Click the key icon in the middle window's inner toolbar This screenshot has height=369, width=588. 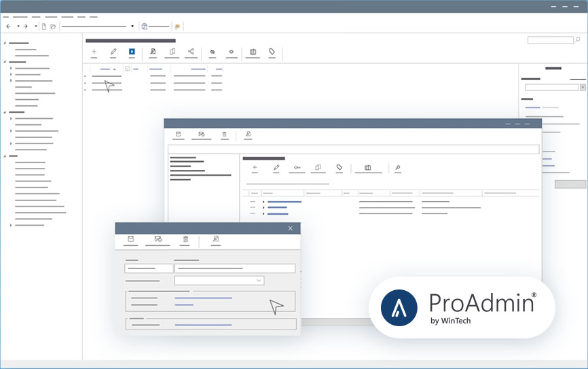pyautogui.click(x=297, y=167)
